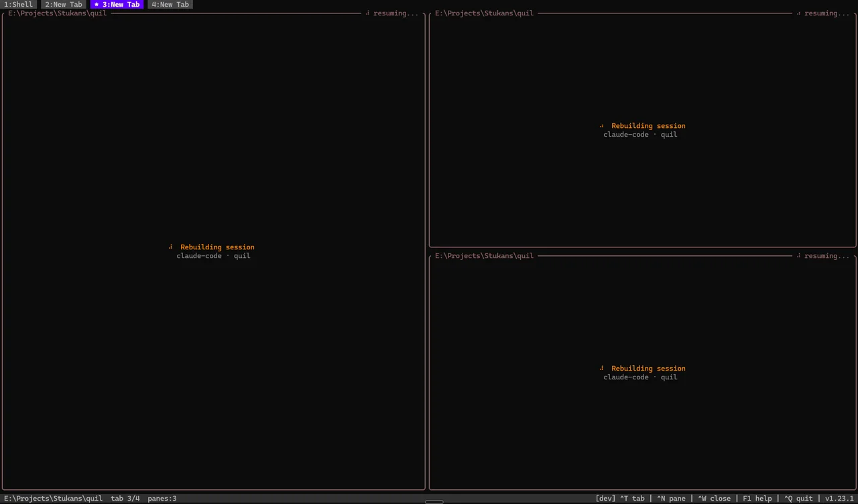
Task: Click Rebuilding session text in top-right pane
Action: tap(648, 126)
